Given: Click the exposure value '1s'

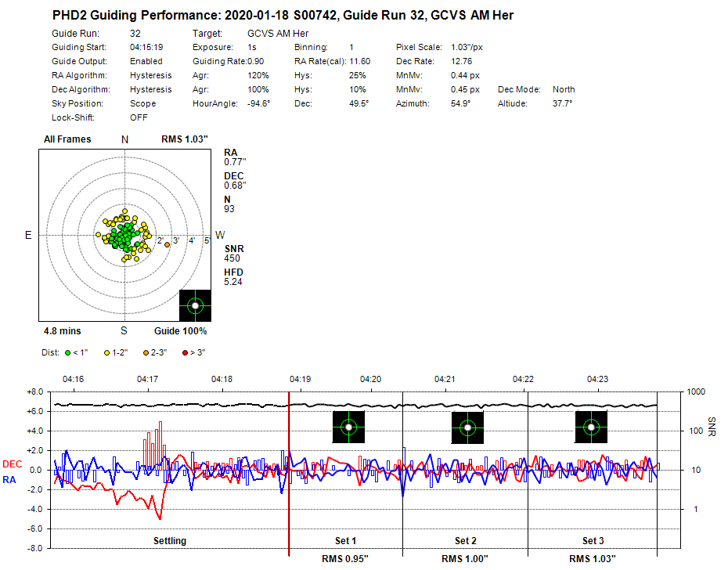Looking at the screenshot, I should pos(252,48).
